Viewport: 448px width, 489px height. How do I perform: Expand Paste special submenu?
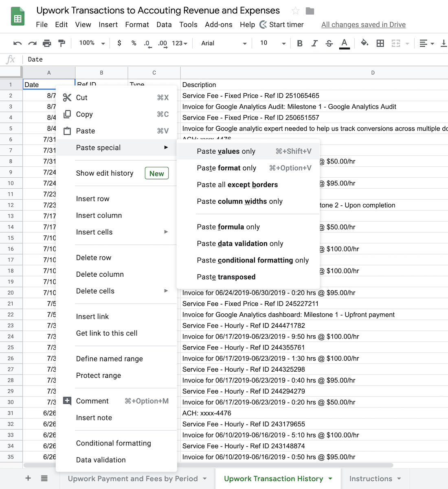point(116,148)
